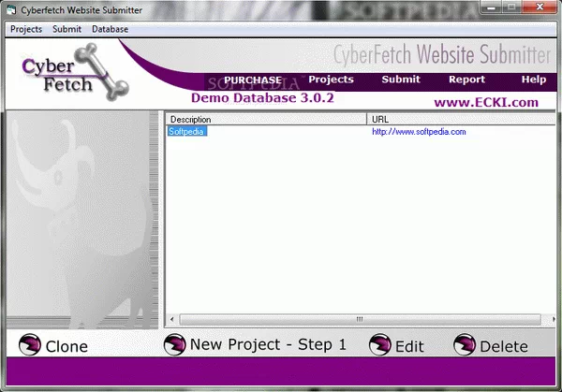Close the Cyberfetch Website Submitter window
This screenshot has width=562, height=392.
540,7
